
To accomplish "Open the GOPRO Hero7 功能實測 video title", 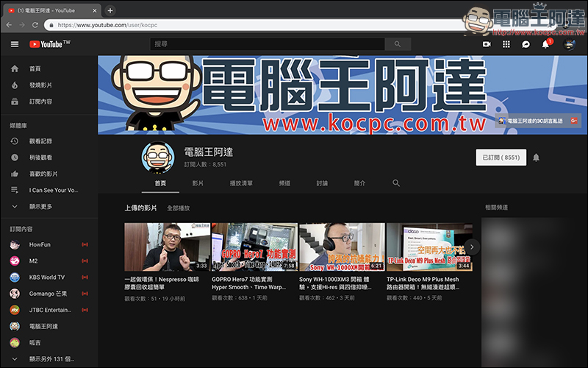I will coord(249,283).
